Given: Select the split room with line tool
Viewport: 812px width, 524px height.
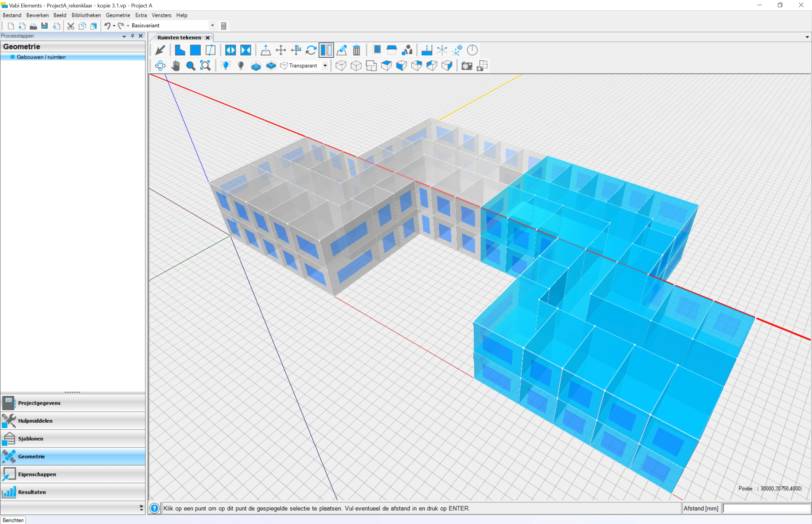Looking at the screenshot, I should pyautogui.click(x=210, y=50).
